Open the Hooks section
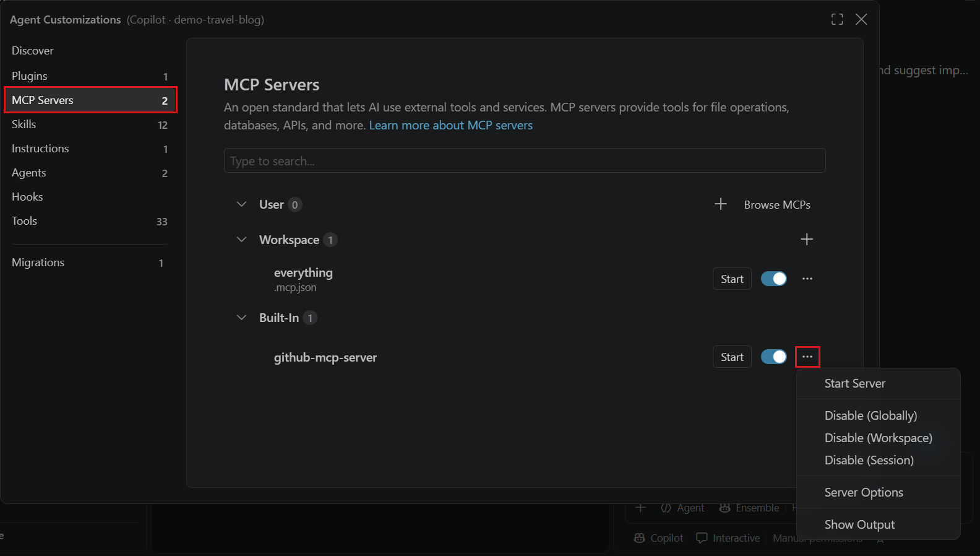Image resolution: width=980 pixels, height=556 pixels. click(90, 197)
